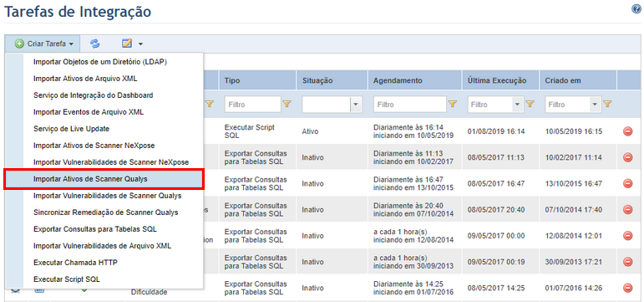Collapse the Criar Tarefa dropdown button
This screenshot has width=644, height=302.
coord(43,44)
